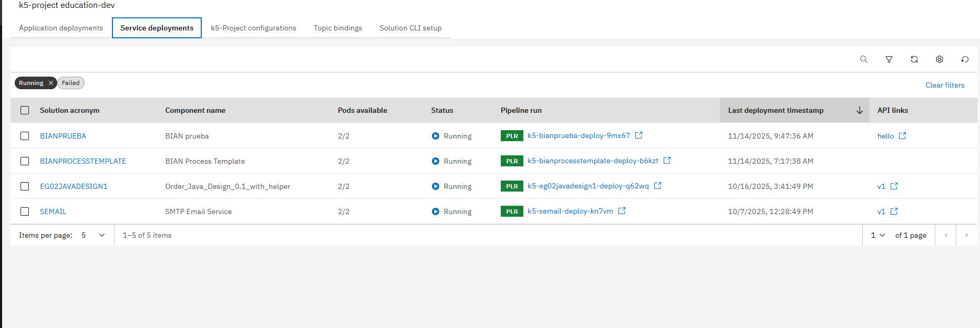Open external link icon next to hello
Screen dimensions: 980x328
point(902,136)
